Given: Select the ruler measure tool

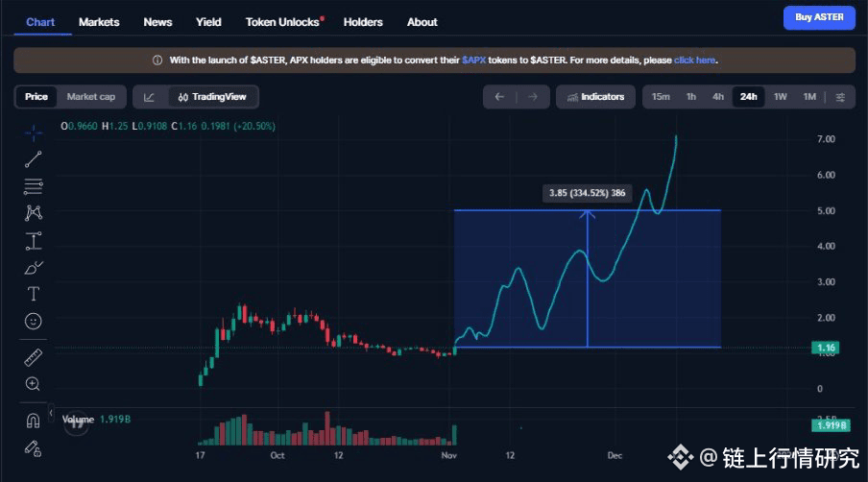Looking at the screenshot, I should pos(33,357).
